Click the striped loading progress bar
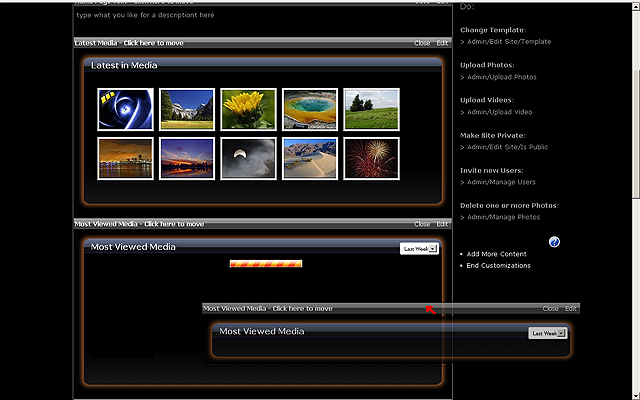This screenshot has height=400, width=640. click(x=266, y=264)
